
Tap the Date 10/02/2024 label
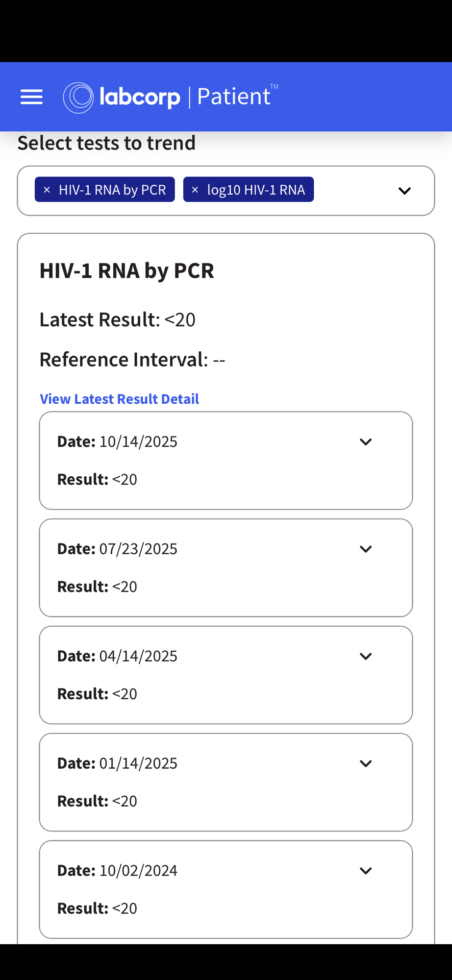[x=117, y=871]
